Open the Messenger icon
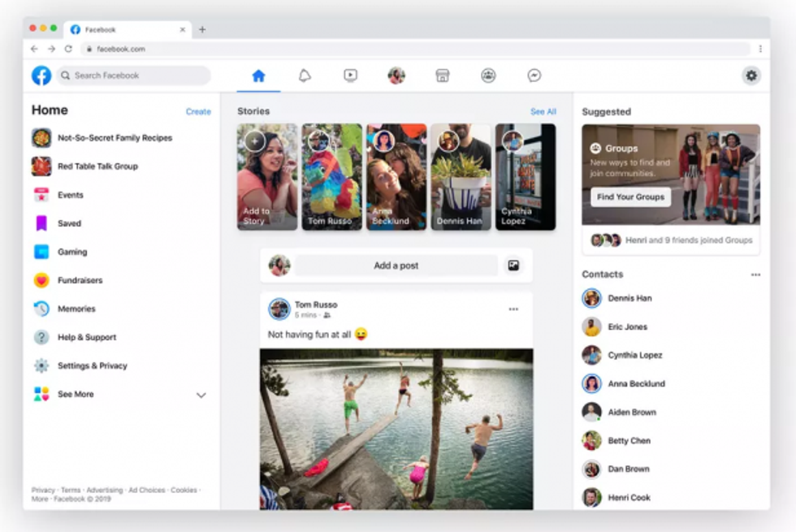 pos(534,76)
